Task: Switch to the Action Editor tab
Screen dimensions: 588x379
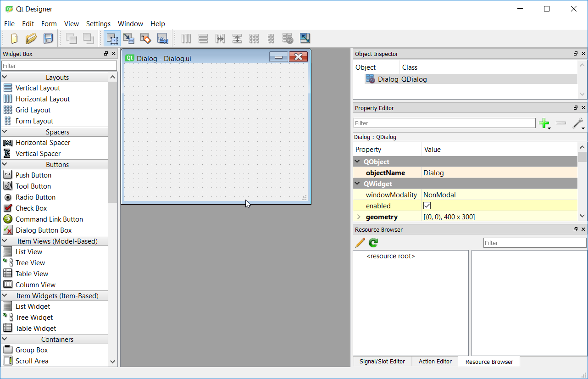Action: click(435, 362)
